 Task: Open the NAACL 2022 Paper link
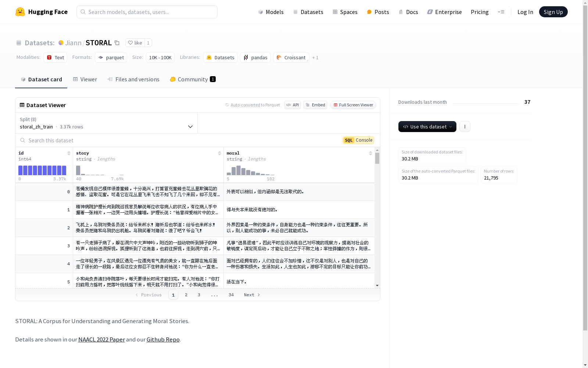coord(101,339)
